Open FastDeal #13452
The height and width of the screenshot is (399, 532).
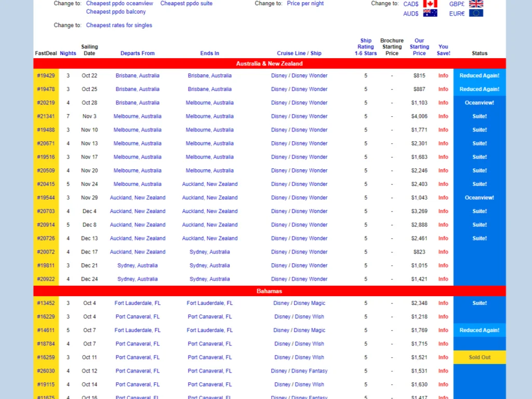tap(46, 303)
